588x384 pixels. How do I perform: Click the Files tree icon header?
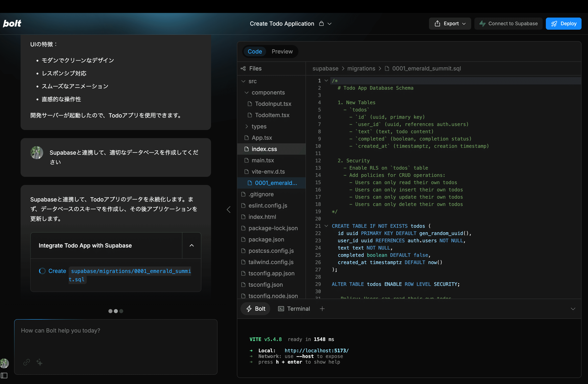click(243, 68)
